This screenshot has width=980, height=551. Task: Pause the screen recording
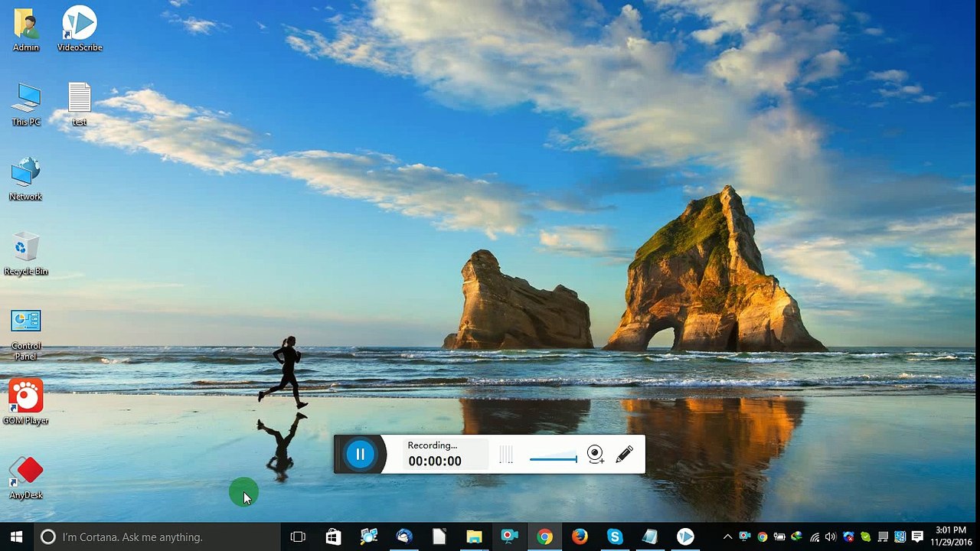[x=360, y=454]
